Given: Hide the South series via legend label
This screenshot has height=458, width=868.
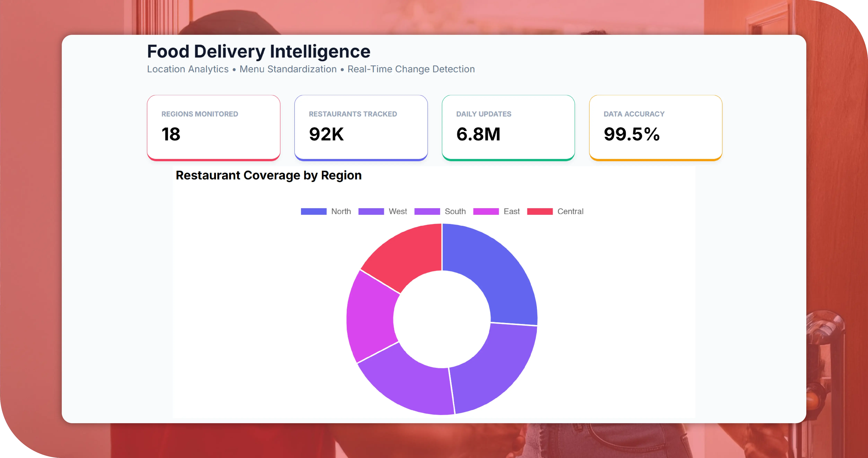Looking at the screenshot, I should [455, 211].
